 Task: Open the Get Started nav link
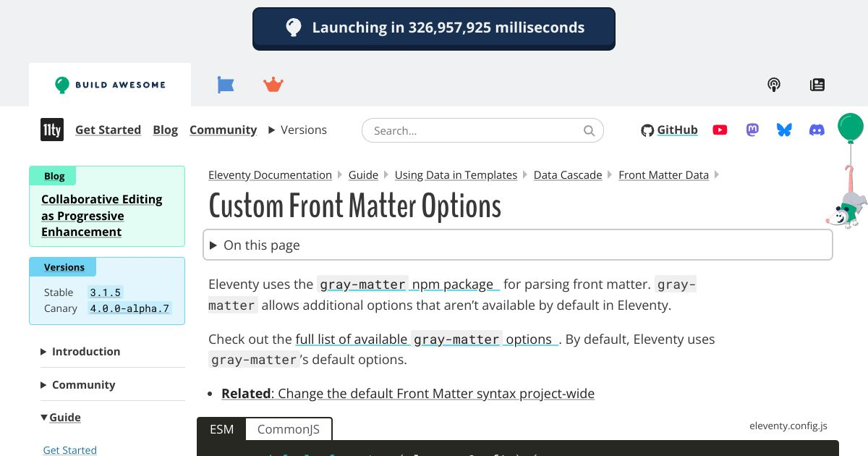pyautogui.click(x=108, y=130)
